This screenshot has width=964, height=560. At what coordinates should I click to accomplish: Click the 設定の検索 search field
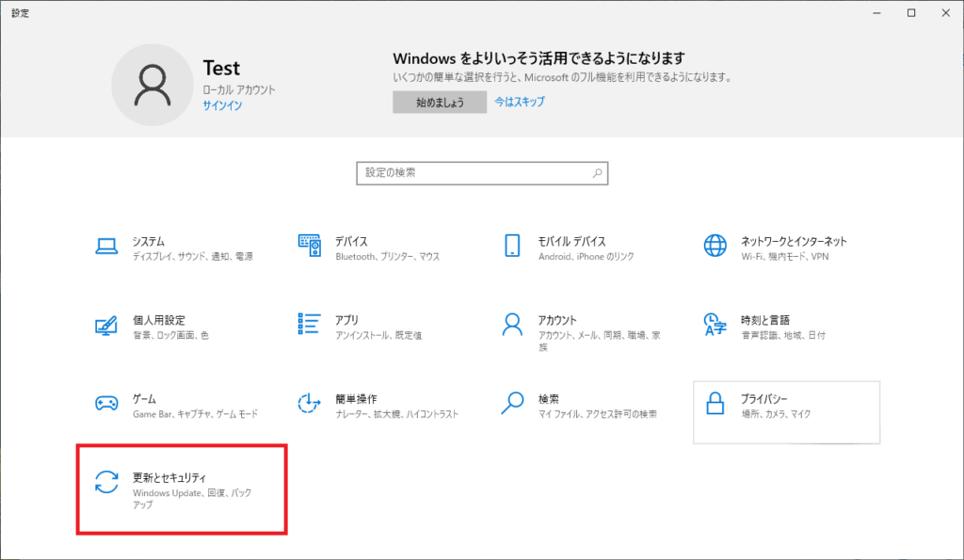[471, 173]
